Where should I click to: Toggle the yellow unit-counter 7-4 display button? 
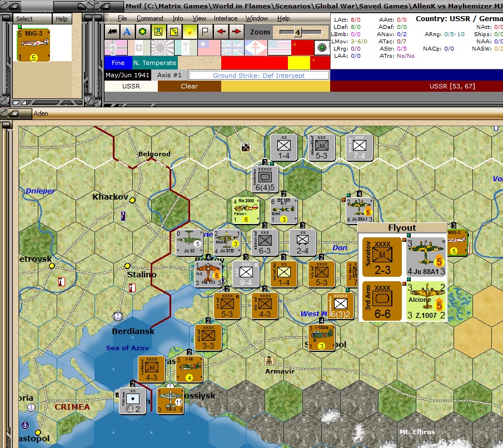[158, 32]
